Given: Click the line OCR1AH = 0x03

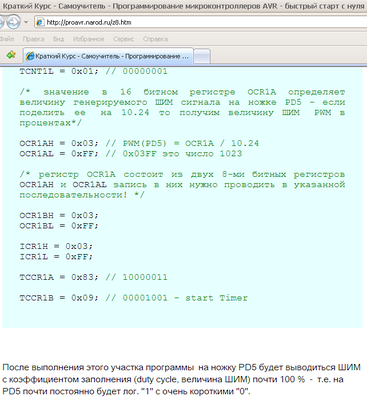Looking at the screenshot, I should tap(139, 144).
